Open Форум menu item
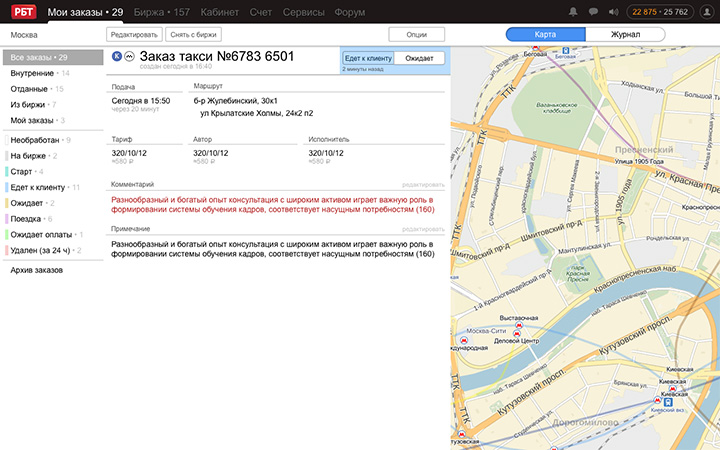 pyautogui.click(x=349, y=12)
